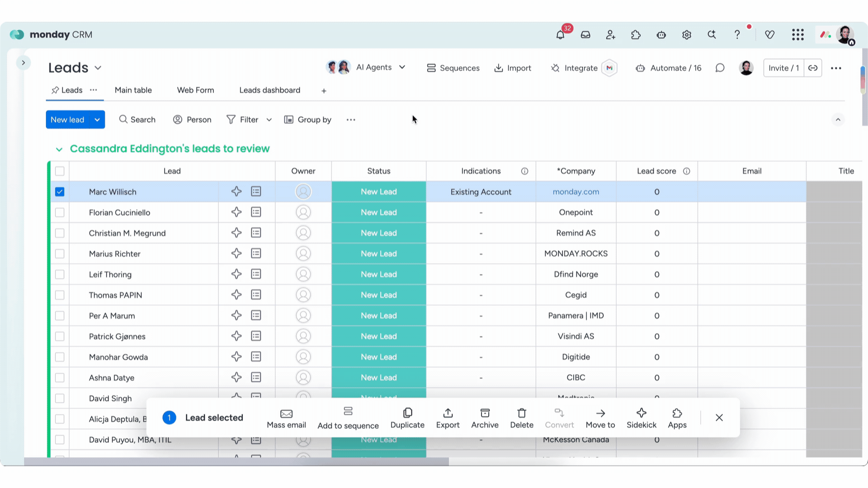This screenshot has width=868, height=488.
Task: Open the search everything icon
Action: click(x=712, y=35)
